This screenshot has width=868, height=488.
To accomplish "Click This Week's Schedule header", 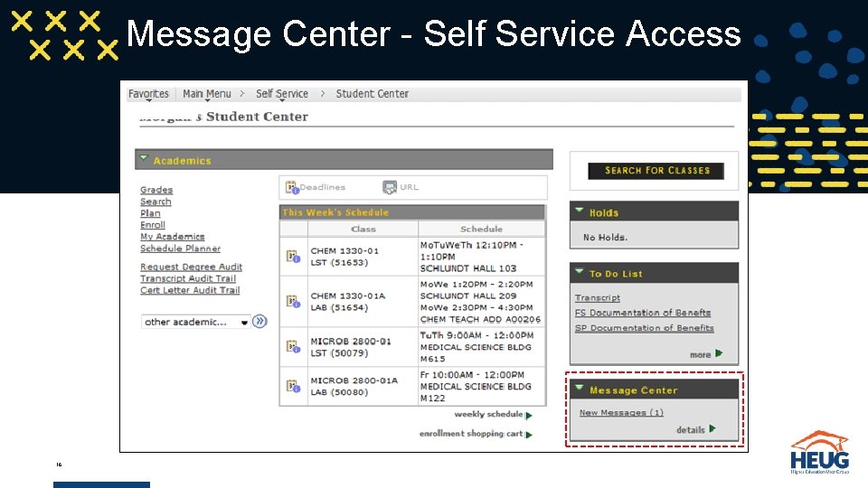I will pos(412,212).
